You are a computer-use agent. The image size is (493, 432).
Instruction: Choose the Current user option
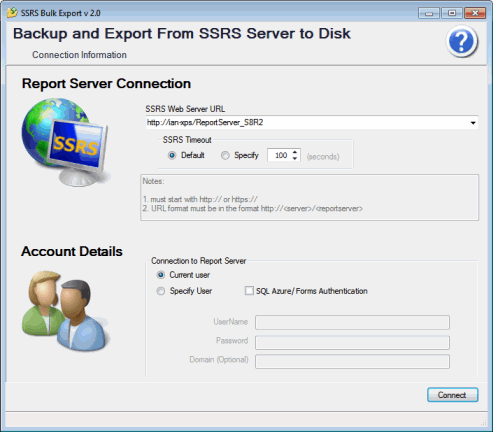161,275
